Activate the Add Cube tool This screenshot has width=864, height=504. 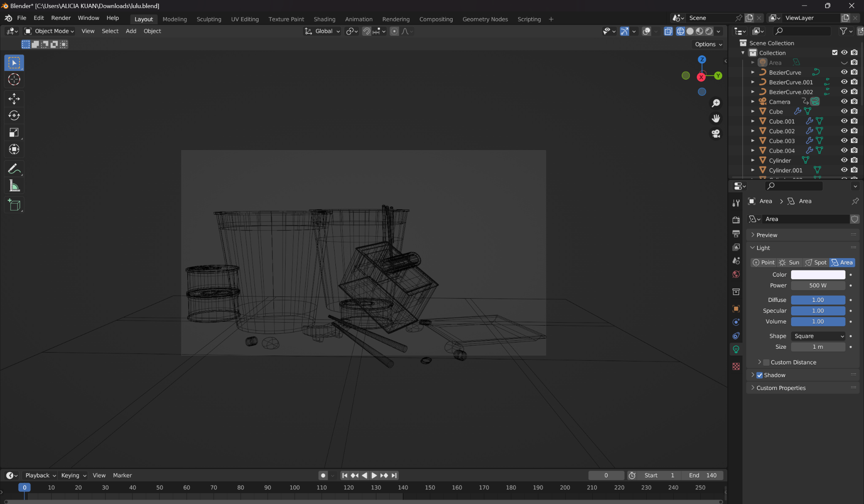pos(14,205)
